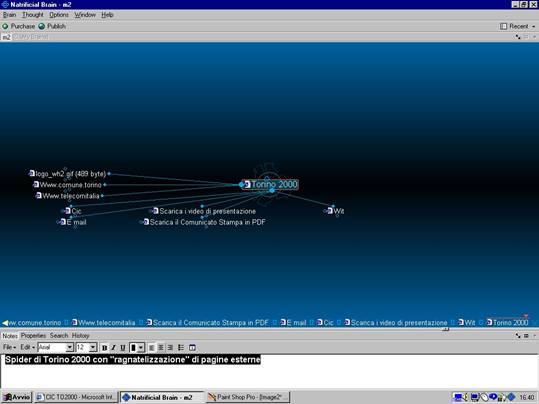Open the Arial font name dropdown
Screen dimensions: 539x404
[70, 348]
